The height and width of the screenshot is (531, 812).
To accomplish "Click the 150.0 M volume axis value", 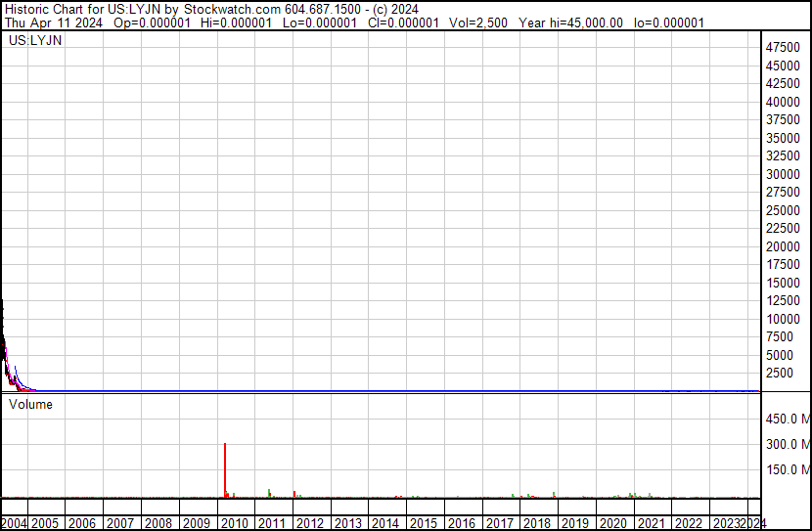I will [788, 469].
